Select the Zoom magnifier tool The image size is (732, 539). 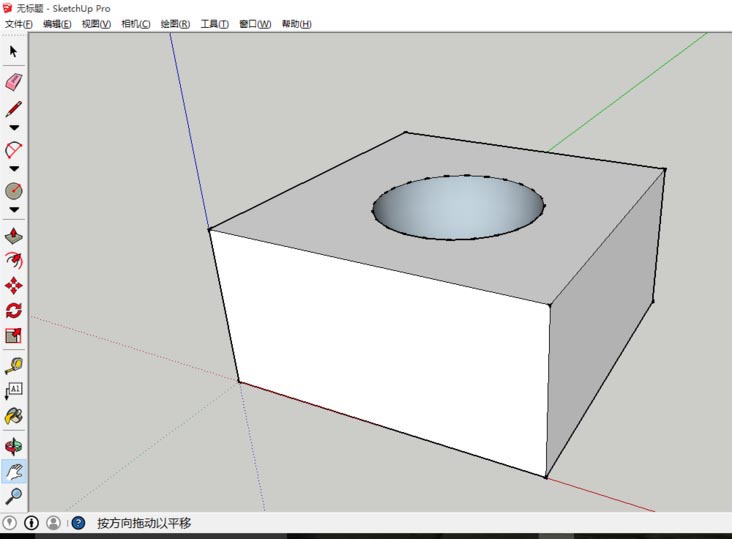pyautogui.click(x=14, y=496)
